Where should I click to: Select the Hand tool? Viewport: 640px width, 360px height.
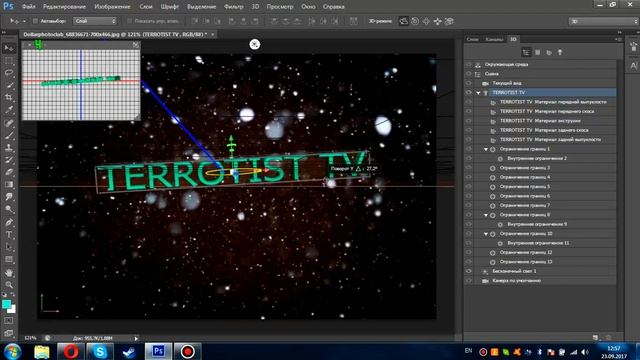point(9,273)
